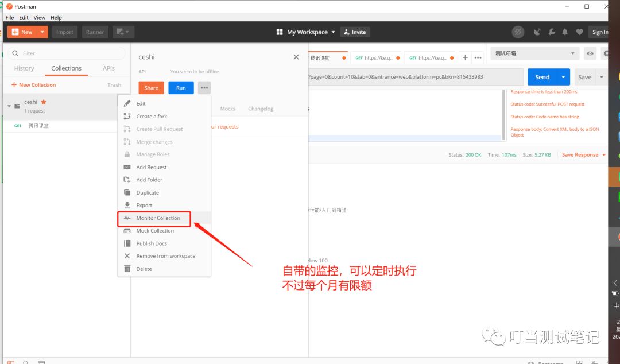Open the Trash link
The image size is (620, 364).
114,84
